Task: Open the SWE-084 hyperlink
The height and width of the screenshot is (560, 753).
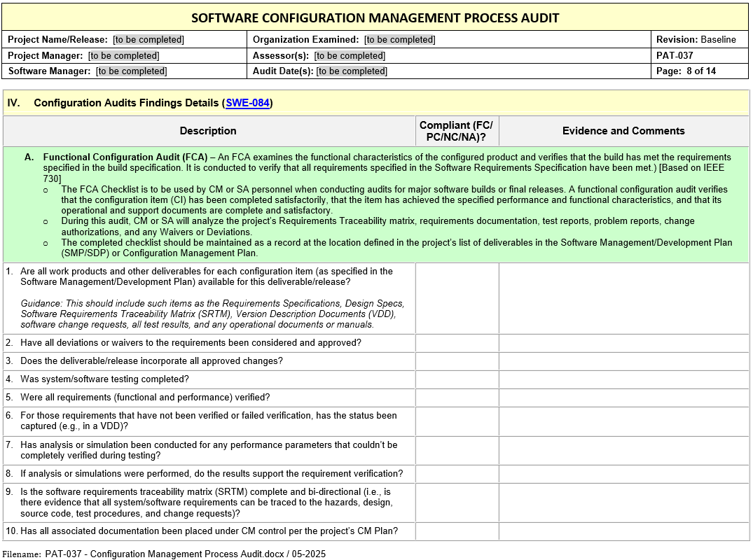Action: tap(247, 103)
